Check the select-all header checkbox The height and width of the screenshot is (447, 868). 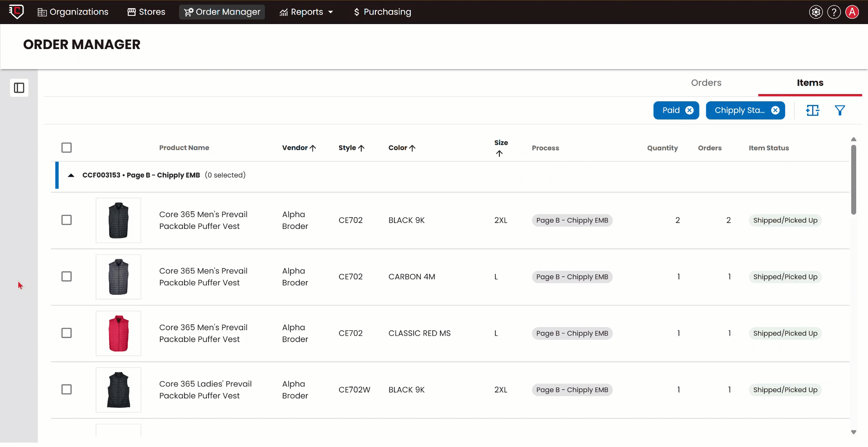pyautogui.click(x=66, y=148)
